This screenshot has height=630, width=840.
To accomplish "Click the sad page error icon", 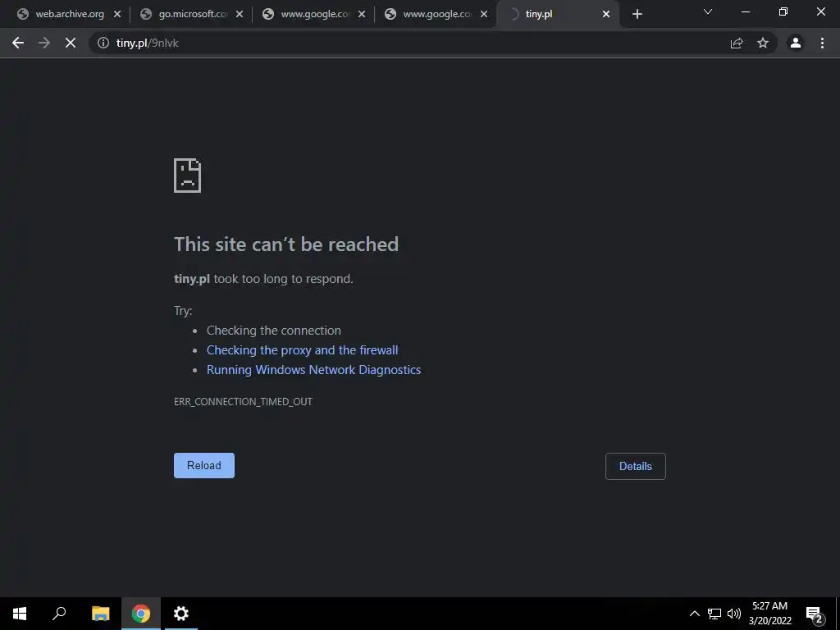I will [x=188, y=176].
